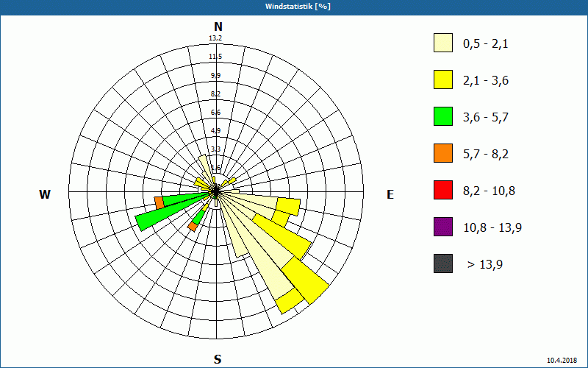Click the orange tip of the western bar

click(x=159, y=203)
